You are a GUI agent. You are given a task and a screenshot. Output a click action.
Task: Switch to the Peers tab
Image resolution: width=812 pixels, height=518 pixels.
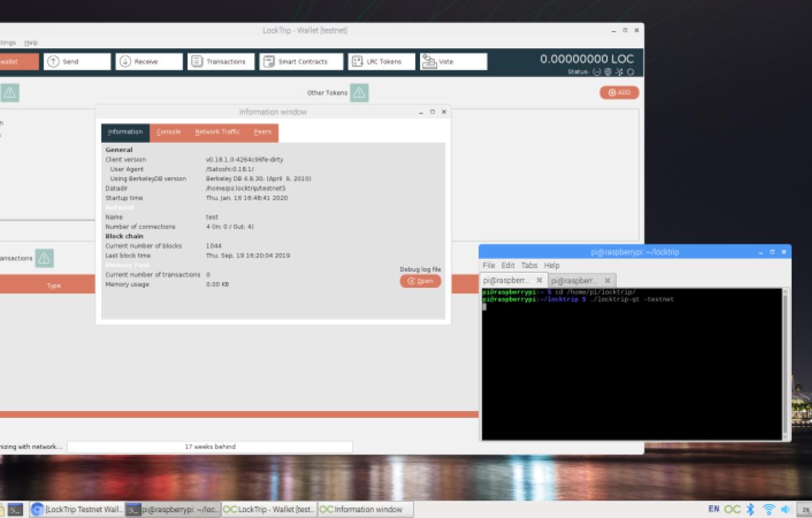[x=262, y=132]
